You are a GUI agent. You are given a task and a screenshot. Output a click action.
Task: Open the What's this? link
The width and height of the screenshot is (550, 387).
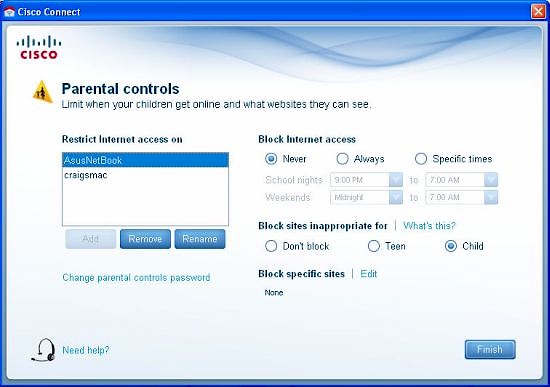click(429, 226)
